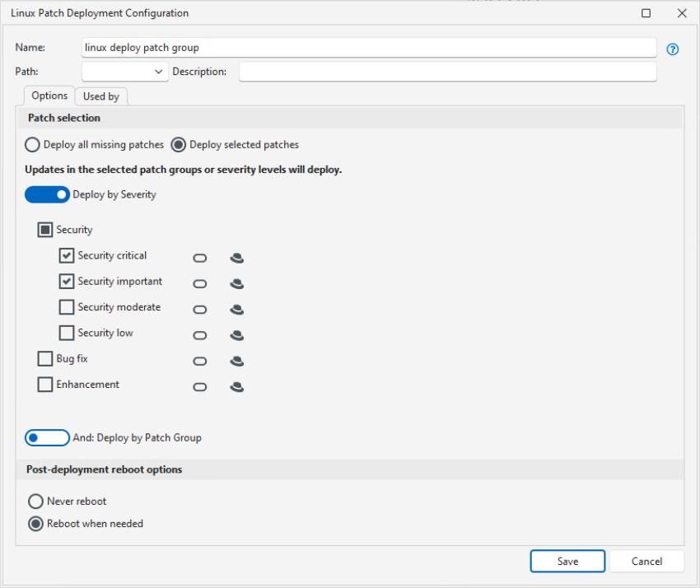Turn off Deploy by Severity toggle
Screen dimensions: 700x588
pyautogui.click(x=47, y=194)
